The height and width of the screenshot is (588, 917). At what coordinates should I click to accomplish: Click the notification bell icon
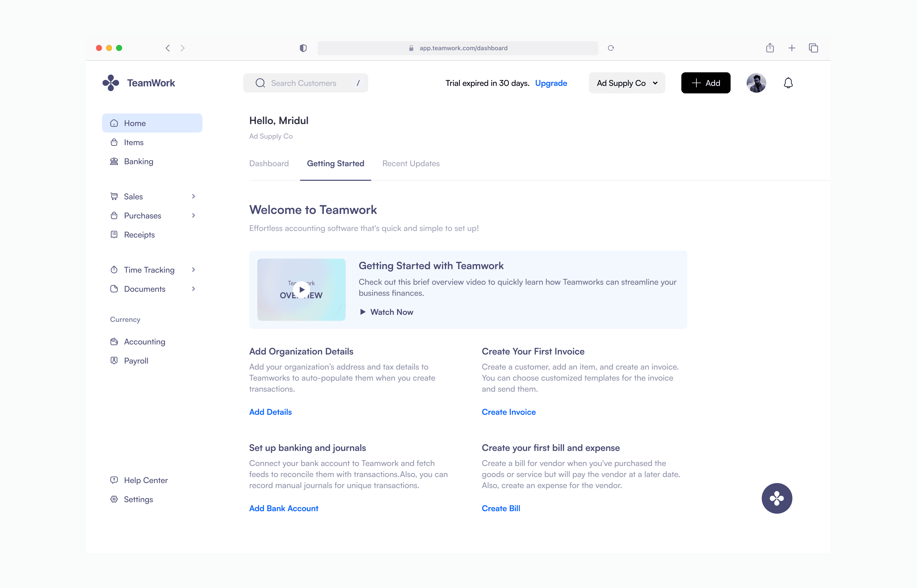788,83
